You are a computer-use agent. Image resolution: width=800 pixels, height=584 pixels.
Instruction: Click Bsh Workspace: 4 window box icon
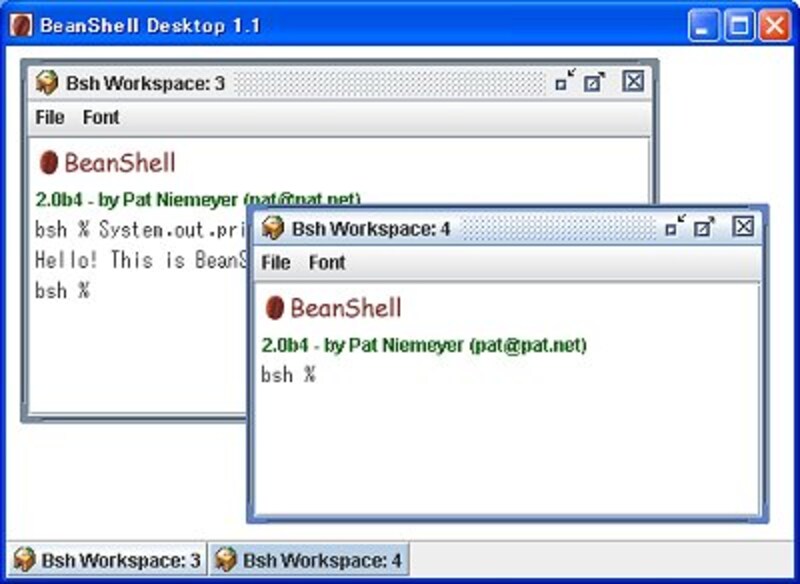pyautogui.click(x=273, y=228)
